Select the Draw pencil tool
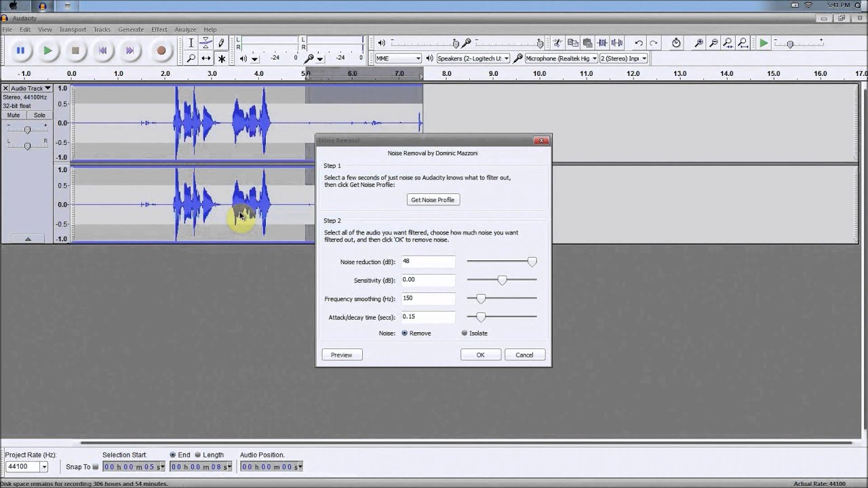This screenshot has height=488, width=868. 221,43
